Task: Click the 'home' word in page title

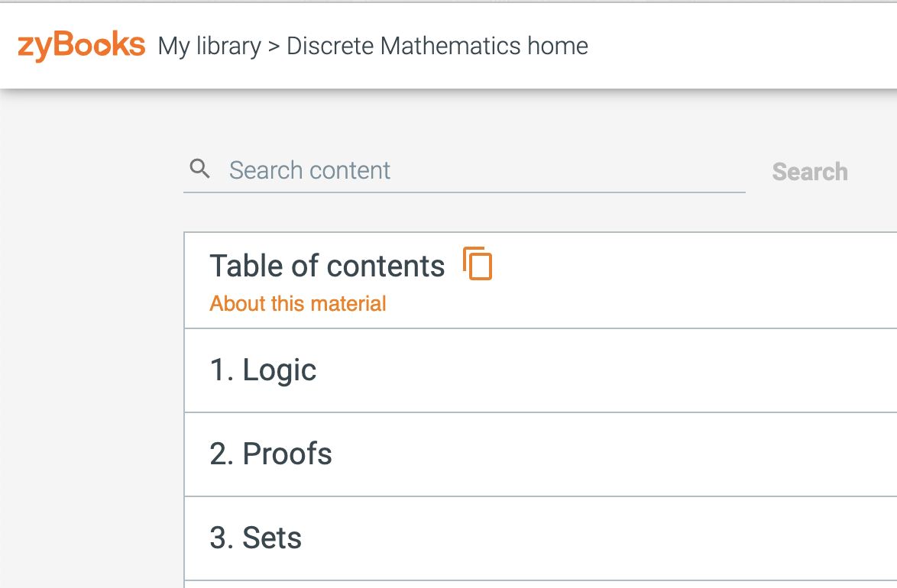Action: [558, 46]
